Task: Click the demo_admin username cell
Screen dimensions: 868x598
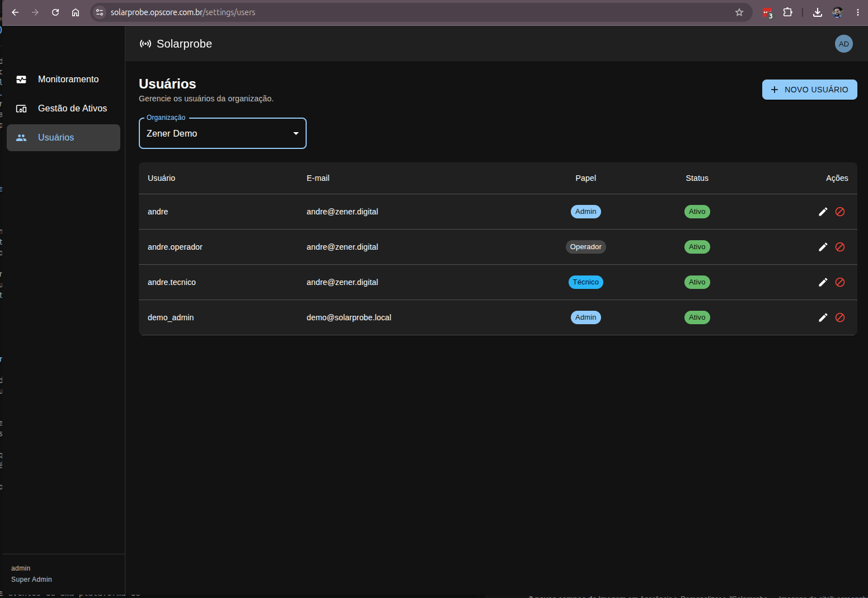Action: click(171, 317)
